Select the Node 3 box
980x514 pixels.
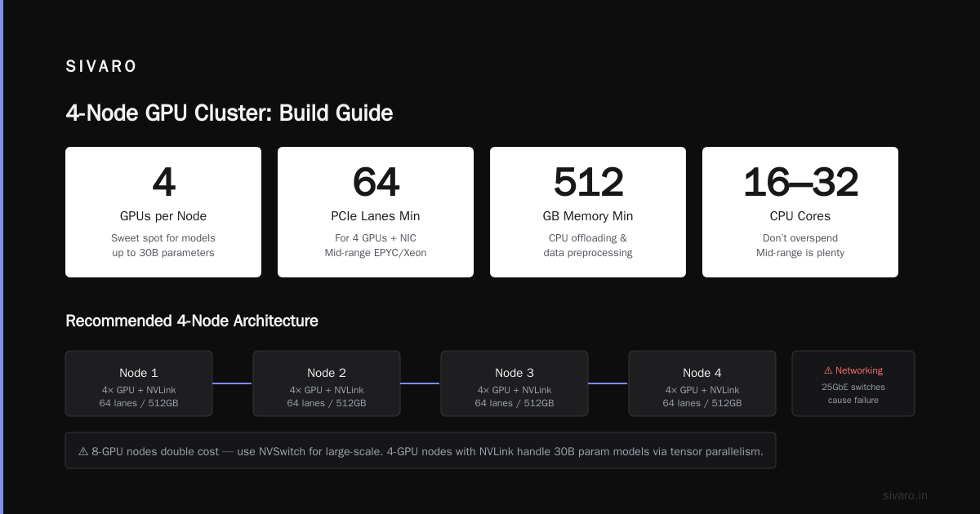514,383
